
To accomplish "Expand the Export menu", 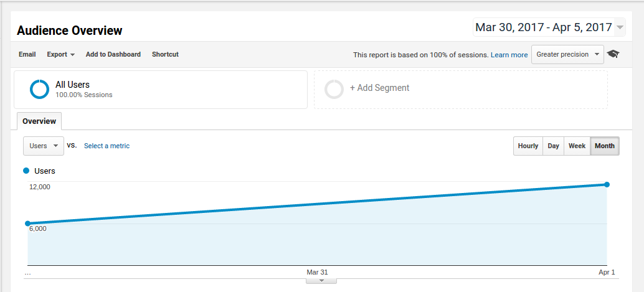I will tap(61, 54).
